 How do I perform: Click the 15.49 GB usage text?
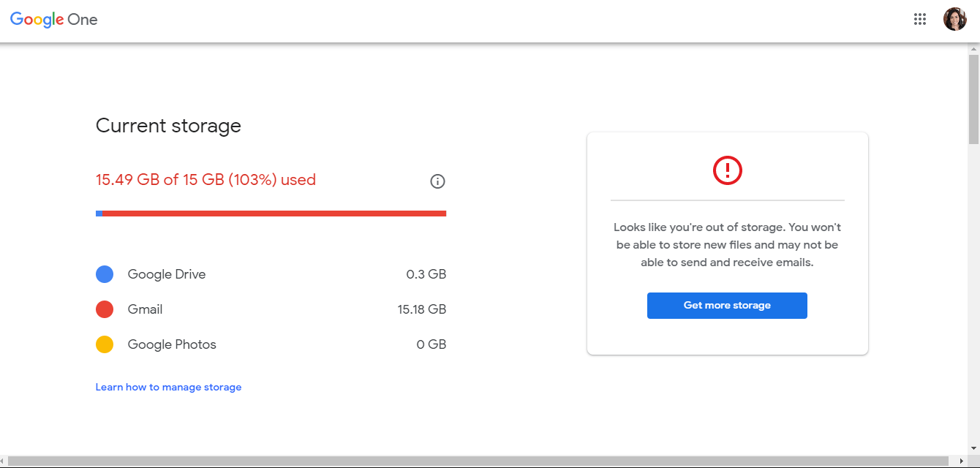[x=206, y=179]
